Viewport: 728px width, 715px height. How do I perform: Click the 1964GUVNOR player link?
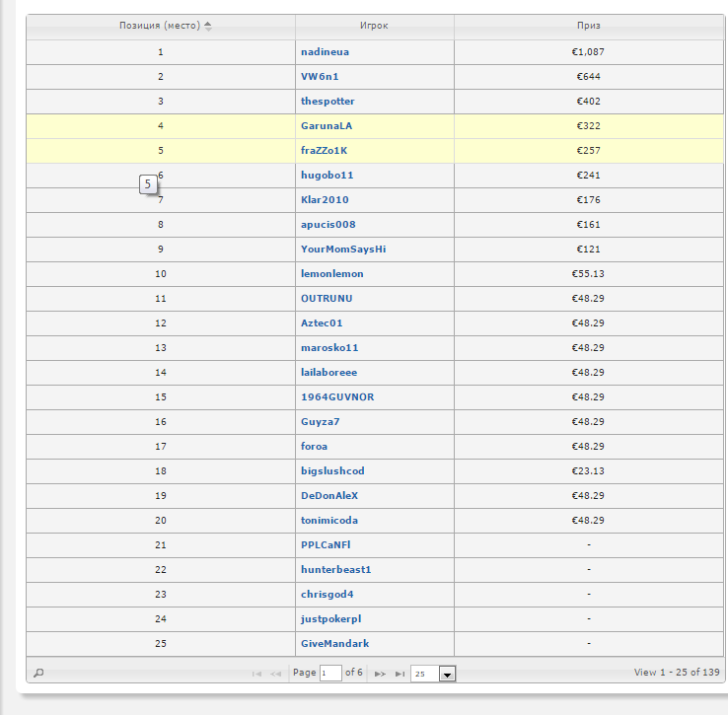[337, 397]
